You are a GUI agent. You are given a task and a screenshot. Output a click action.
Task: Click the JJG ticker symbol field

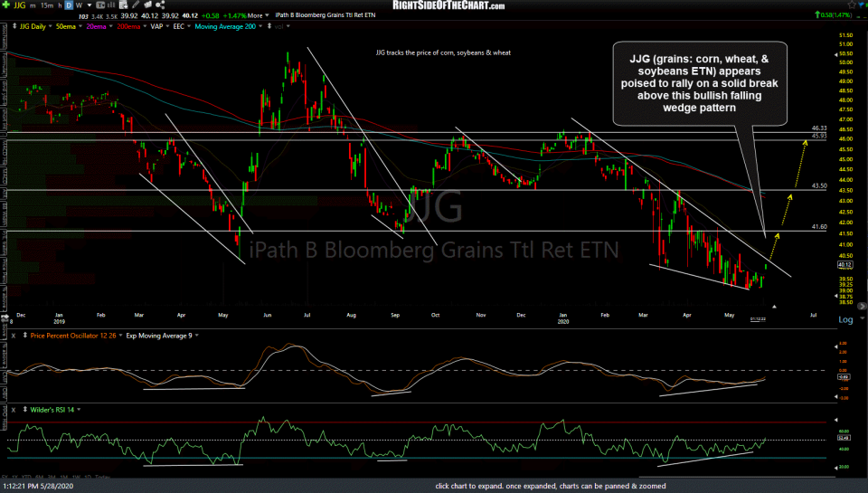coord(19,5)
